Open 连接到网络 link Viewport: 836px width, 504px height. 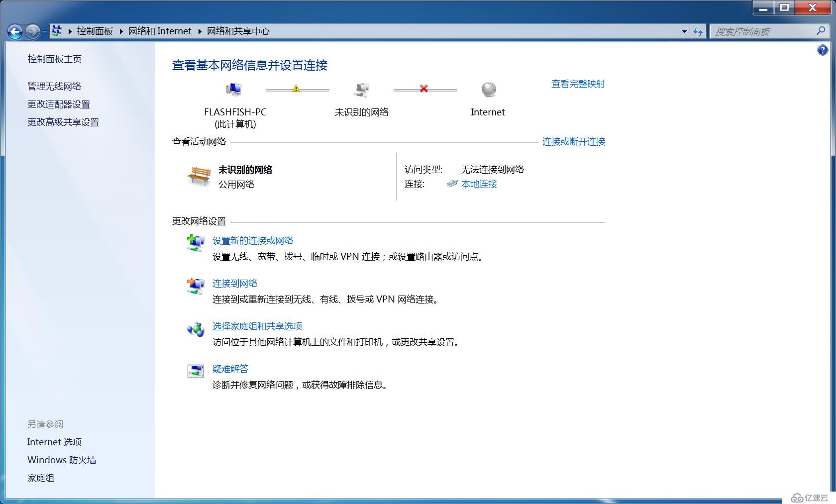pyautogui.click(x=235, y=283)
